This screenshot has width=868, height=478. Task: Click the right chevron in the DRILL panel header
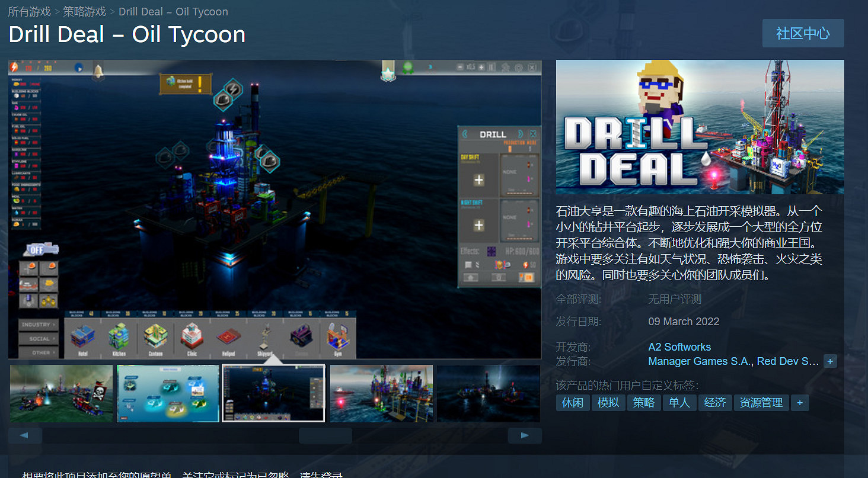coord(520,133)
